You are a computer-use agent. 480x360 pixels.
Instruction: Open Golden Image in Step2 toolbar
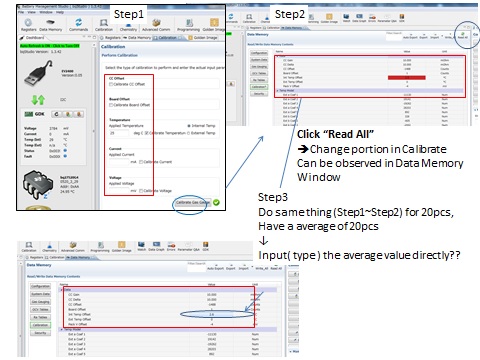[329, 18]
